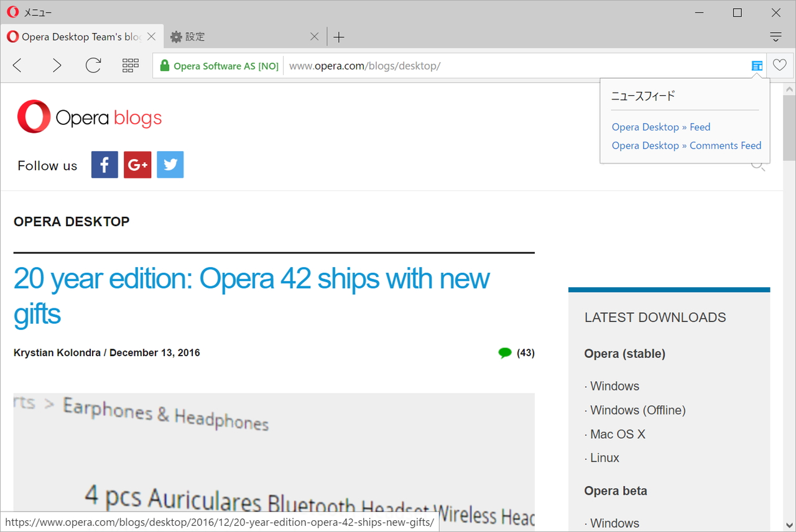Download Opera stable for Linux
The width and height of the screenshot is (796, 532).
(x=604, y=458)
